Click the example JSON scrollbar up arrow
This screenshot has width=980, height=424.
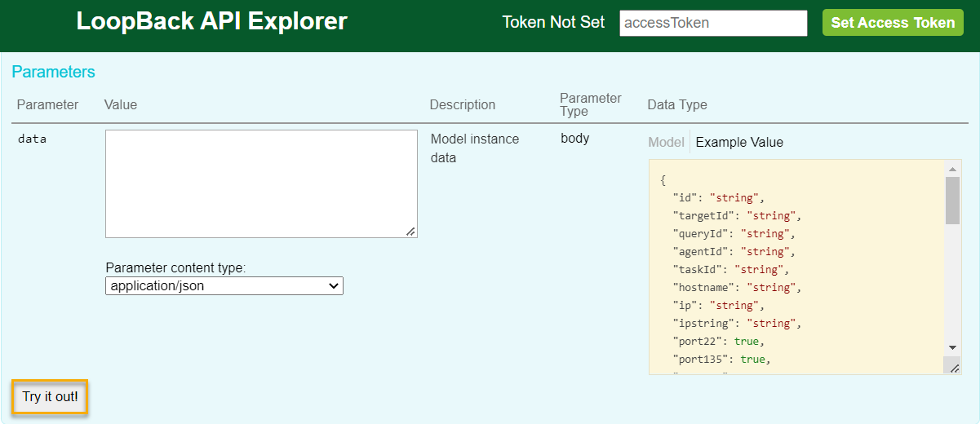952,168
